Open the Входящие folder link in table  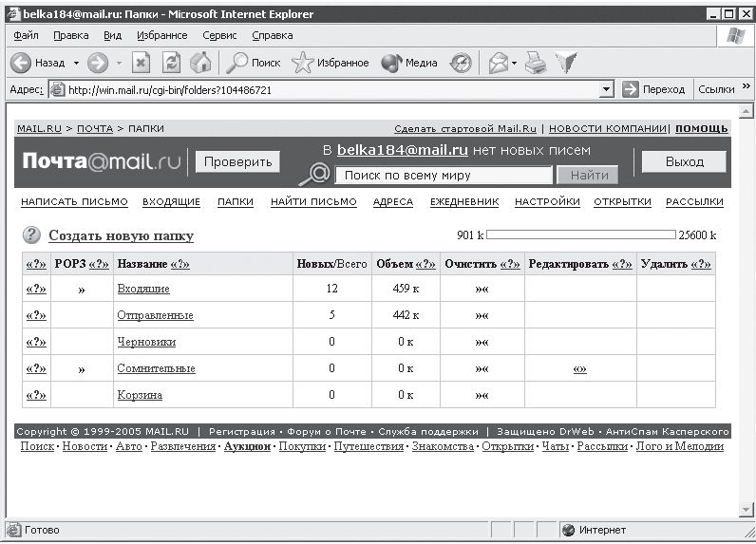click(x=143, y=289)
